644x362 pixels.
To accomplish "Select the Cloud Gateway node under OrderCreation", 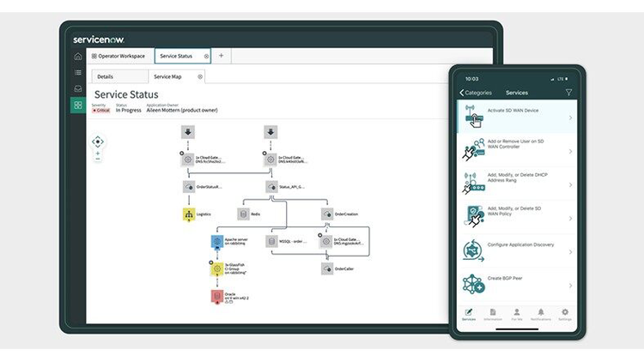I will tap(326, 242).
